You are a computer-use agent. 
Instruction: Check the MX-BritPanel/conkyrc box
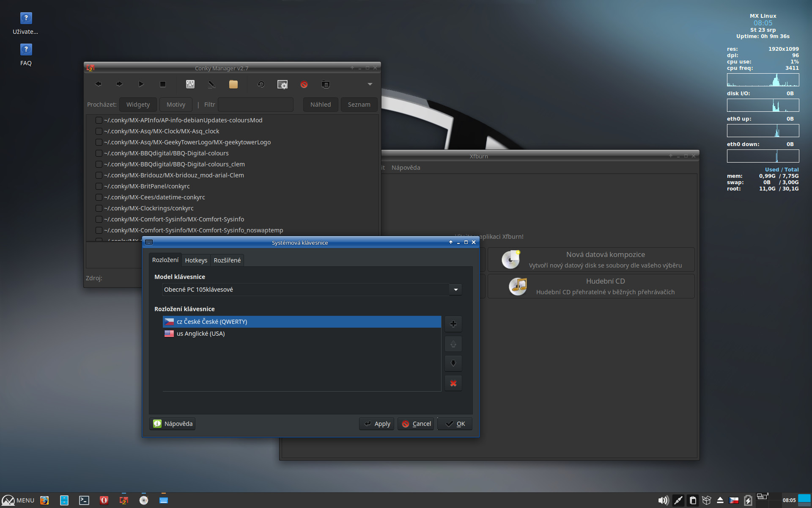(x=99, y=186)
